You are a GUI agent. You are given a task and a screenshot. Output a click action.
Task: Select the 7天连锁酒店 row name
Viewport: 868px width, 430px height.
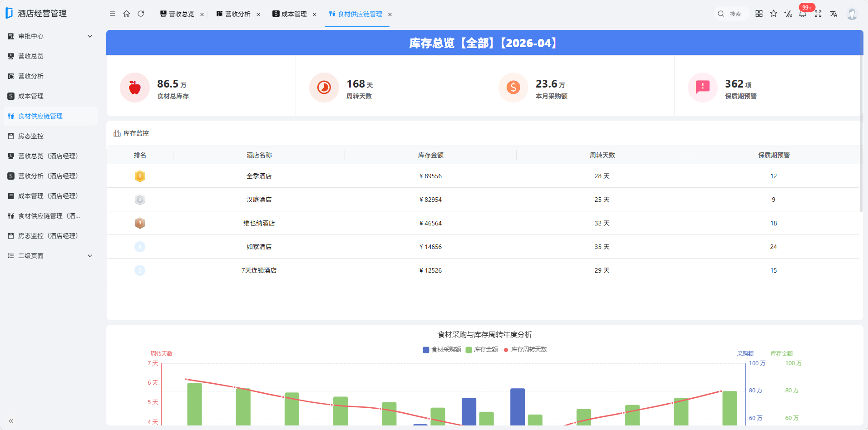pyautogui.click(x=259, y=270)
